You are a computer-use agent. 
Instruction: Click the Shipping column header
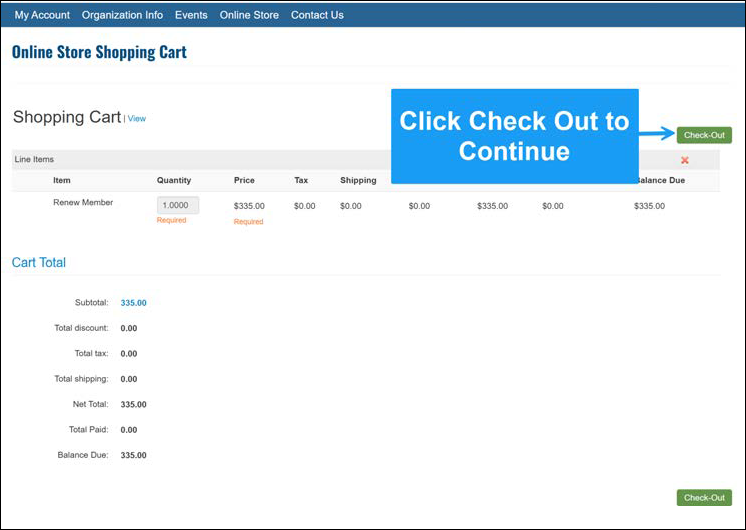(x=358, y=181)
